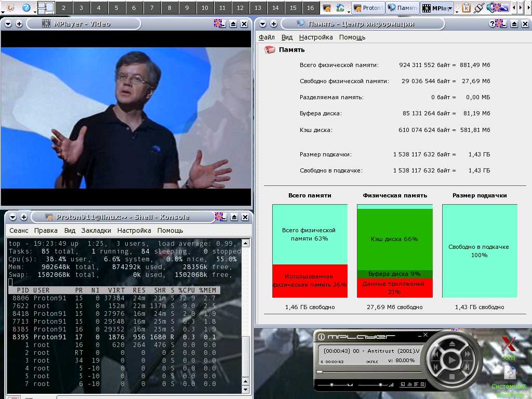Open the Файл menu in Память window
Viewport: 532px width, 399px height.
pos(267,37)
